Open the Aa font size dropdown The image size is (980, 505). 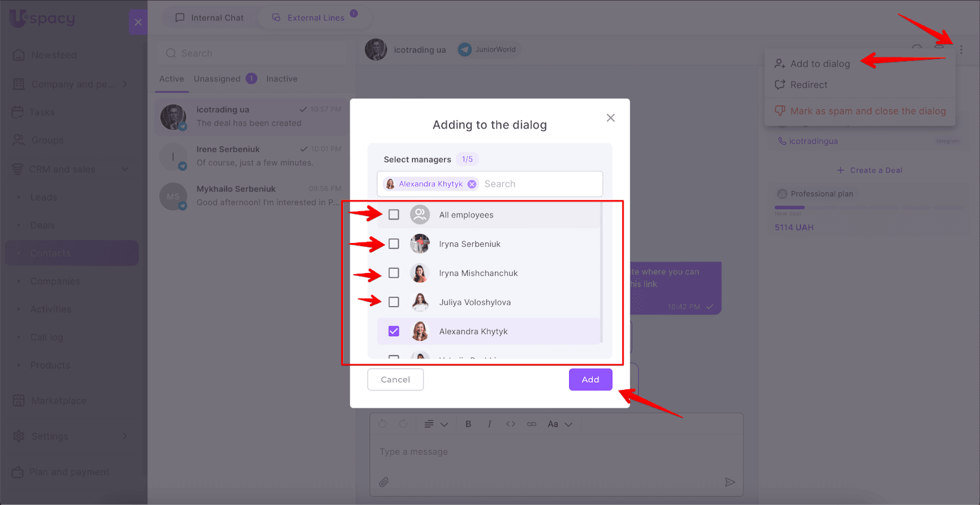560,424
